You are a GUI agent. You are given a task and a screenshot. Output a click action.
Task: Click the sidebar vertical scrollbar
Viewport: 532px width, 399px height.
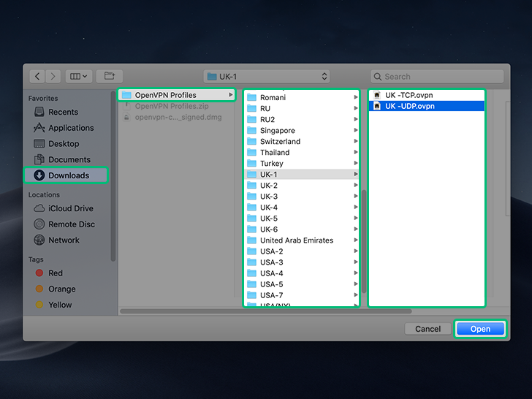point(113,176)
